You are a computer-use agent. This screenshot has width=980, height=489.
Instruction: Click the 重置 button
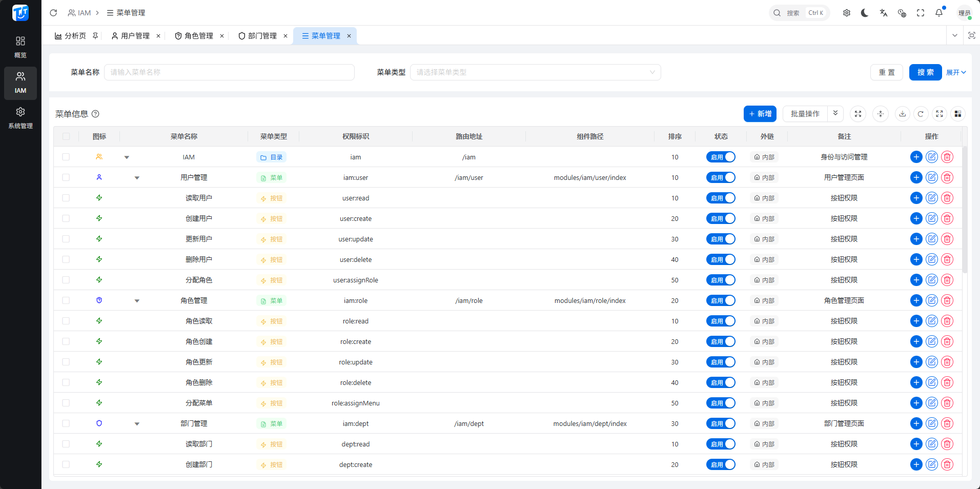coord(886,72)
